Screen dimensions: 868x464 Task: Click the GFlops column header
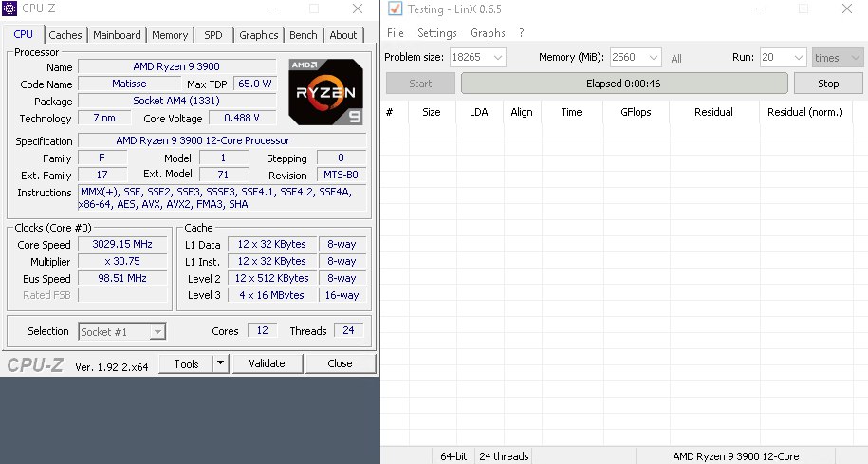[636, 112]
